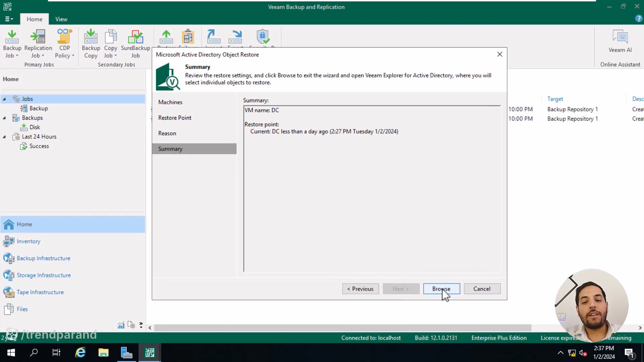Open Task View on the taskbar
Screen dimensions: 644x362
click(x=56, y=353)
